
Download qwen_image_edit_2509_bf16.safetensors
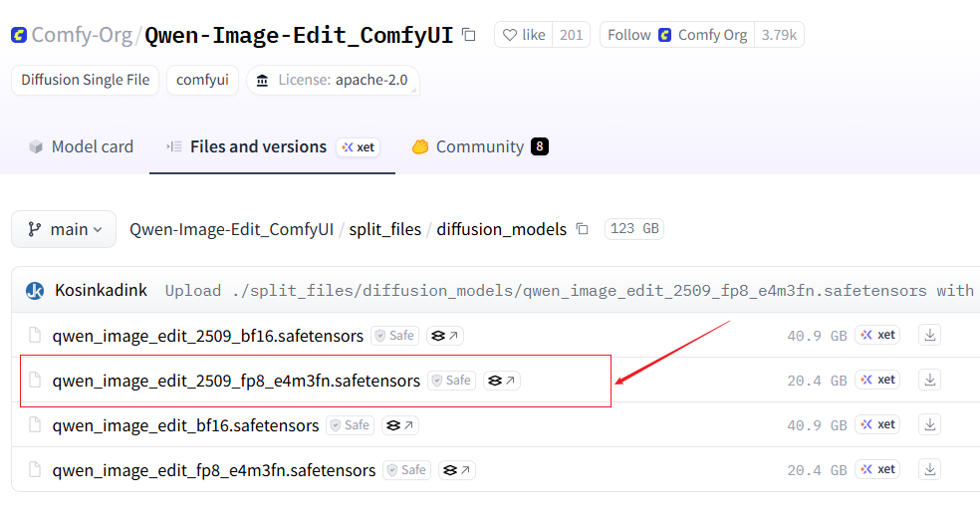[930, 335]
